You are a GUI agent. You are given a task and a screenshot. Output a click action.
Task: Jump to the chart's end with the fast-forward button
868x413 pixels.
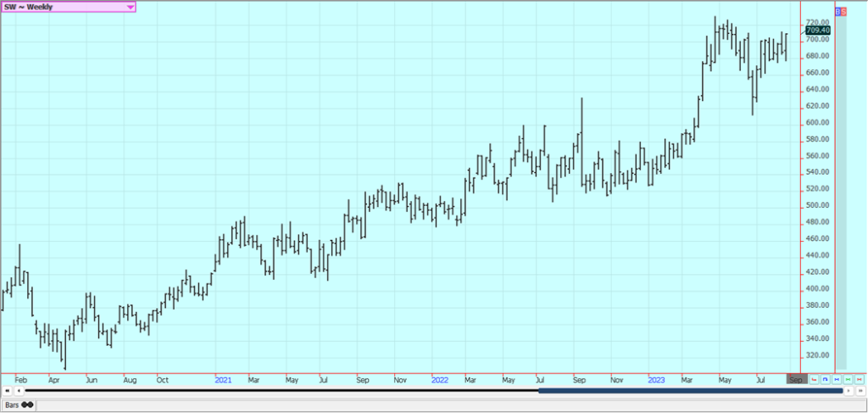point(860,391)
